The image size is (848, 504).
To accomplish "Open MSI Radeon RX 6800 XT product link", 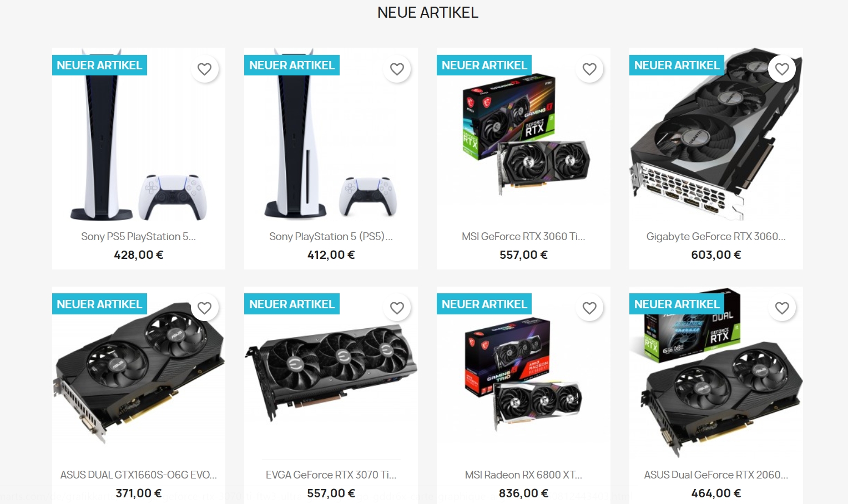I will [x=523, y=475].
